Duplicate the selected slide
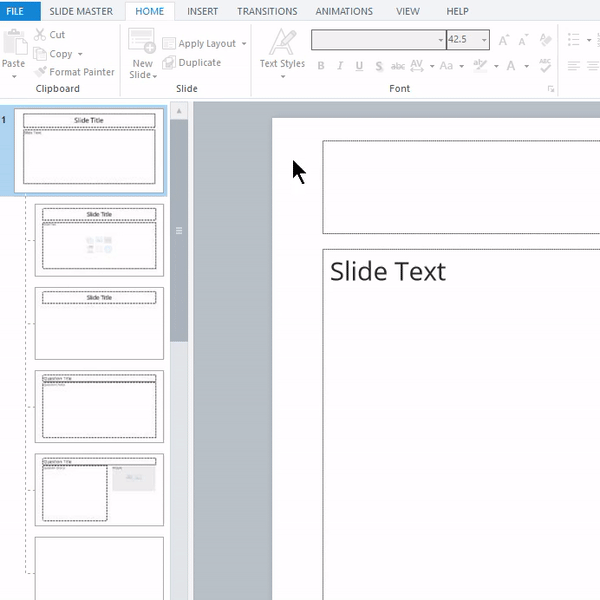The image size is (600, 600). pyautogui.click(x=191, y=63)
